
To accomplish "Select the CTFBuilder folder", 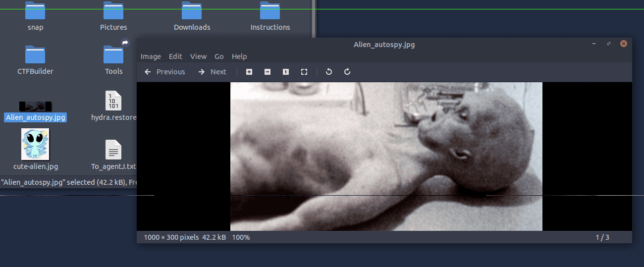I will point(35,55).
